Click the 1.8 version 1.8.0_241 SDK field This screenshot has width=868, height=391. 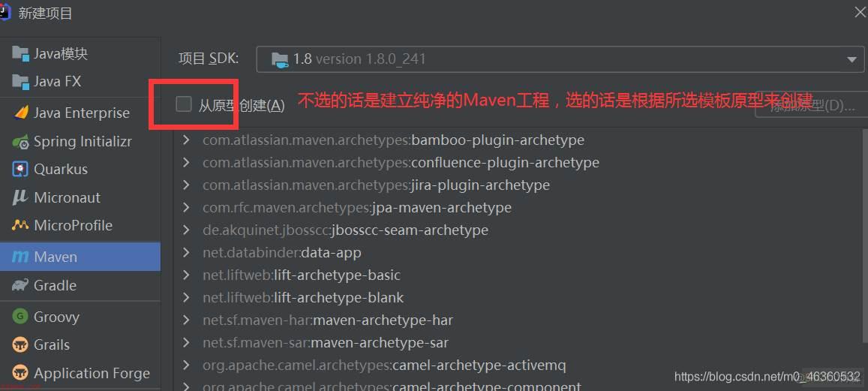point(560,59)
